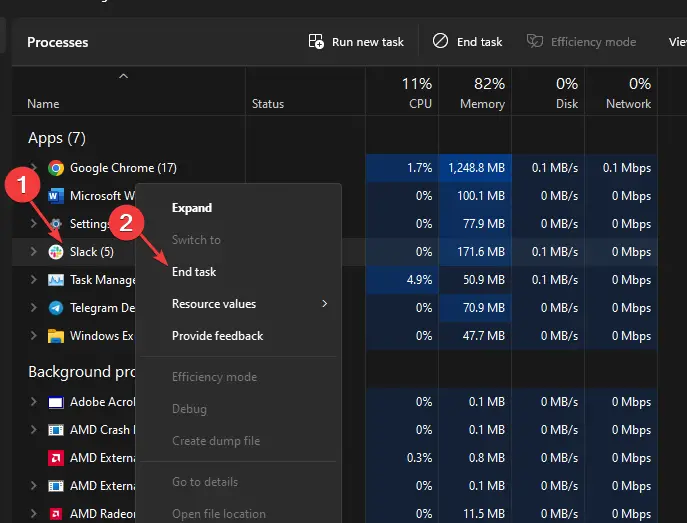Click the Windows Explorer folder icon

(56, 336)
